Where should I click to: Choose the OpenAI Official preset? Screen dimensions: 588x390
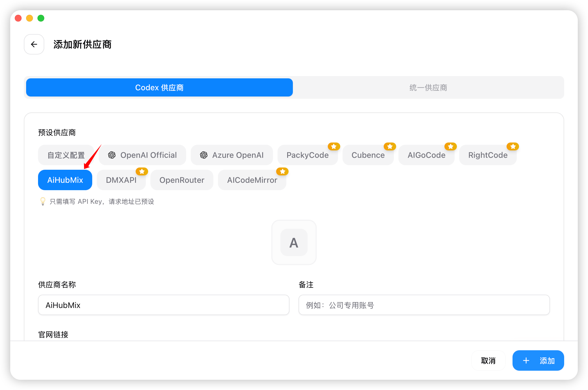pyautogui.click(x=142, y=155)
